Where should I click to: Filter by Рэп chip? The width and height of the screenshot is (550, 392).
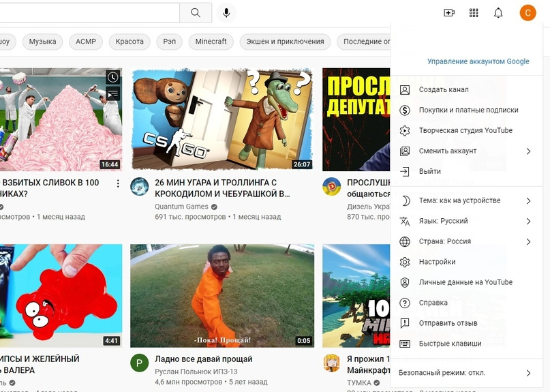click(x=170, y=42)
